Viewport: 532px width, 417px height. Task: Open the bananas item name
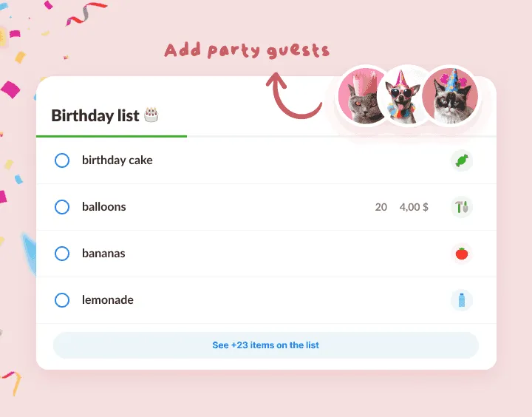[x=103, y=254]
